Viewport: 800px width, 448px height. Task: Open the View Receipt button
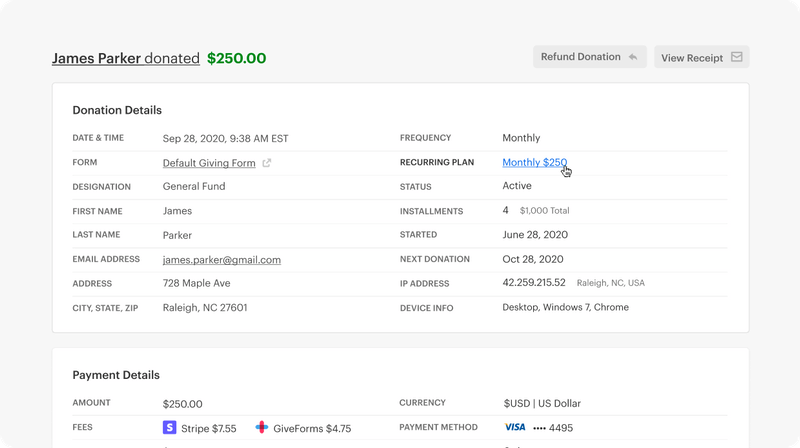click(x=701, y=57)
